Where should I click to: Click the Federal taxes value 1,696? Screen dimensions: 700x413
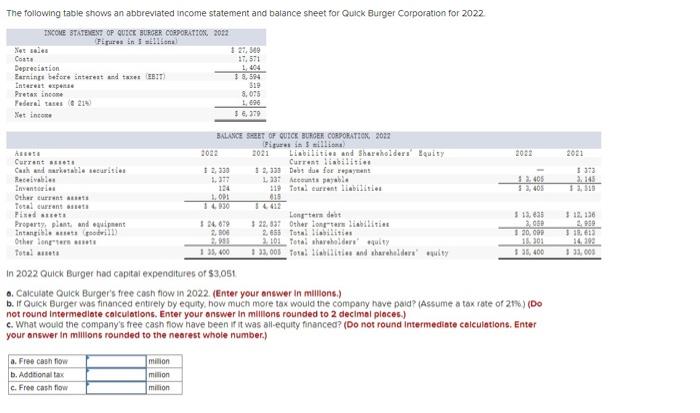(251, 103)
